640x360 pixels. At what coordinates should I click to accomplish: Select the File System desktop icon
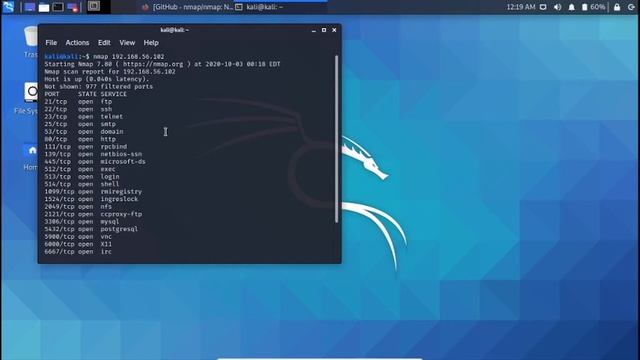(x=26, y=98)
